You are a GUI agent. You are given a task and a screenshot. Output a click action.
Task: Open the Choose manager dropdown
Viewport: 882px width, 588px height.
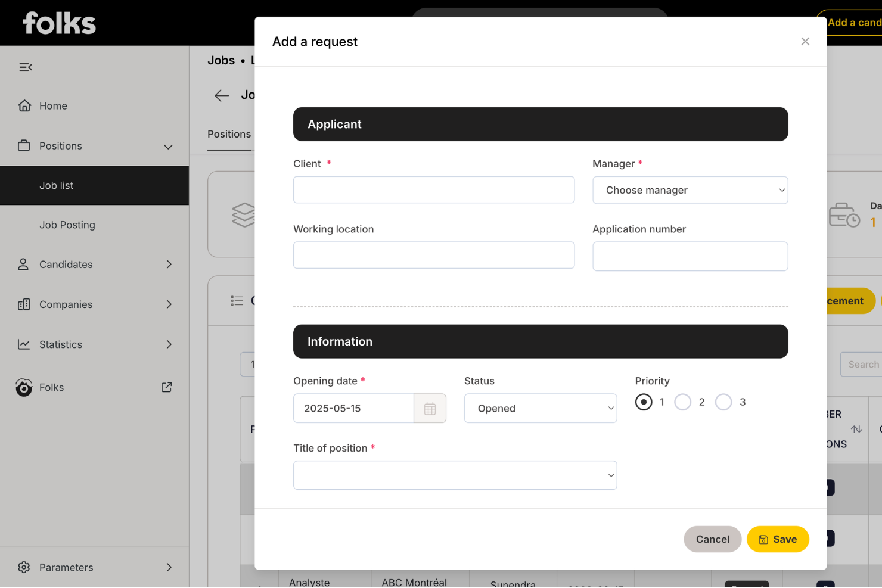click(690, 190)
